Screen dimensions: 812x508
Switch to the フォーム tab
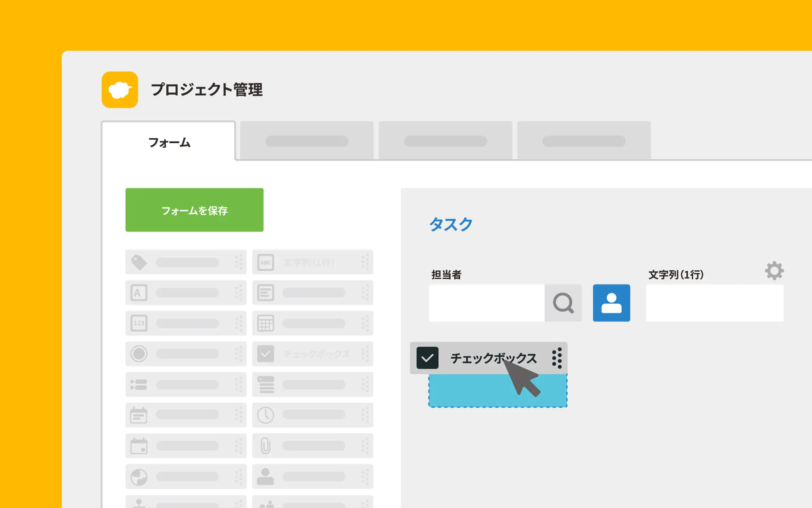tap(169, 142)
